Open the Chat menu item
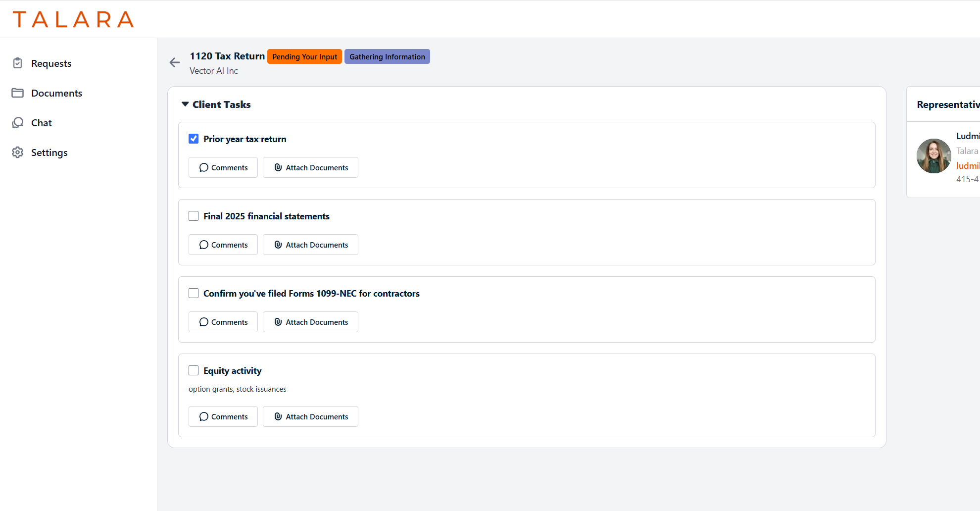The height and width of the screenshot is (511, 980). [42, 123]
